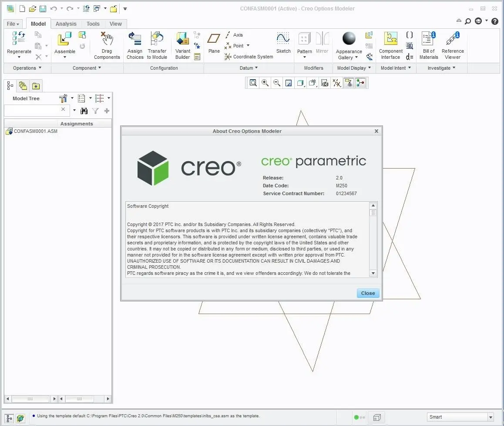Click the datum Point tool
Screen dimensions: 504x426
pyautogui.click(x=234, y=46)
